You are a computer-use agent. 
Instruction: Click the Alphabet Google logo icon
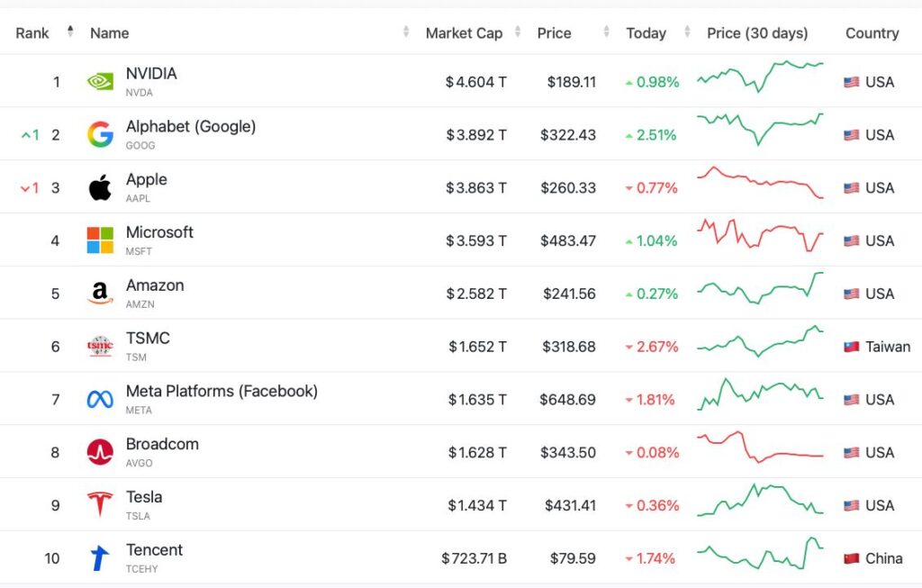(x=100, y=135)
